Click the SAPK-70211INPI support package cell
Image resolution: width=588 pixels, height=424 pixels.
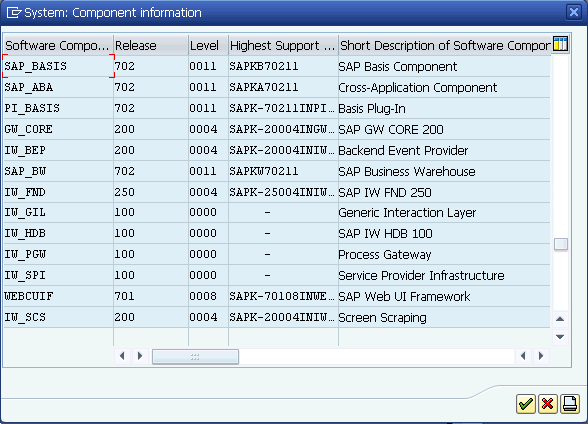[x=283, y=108]
